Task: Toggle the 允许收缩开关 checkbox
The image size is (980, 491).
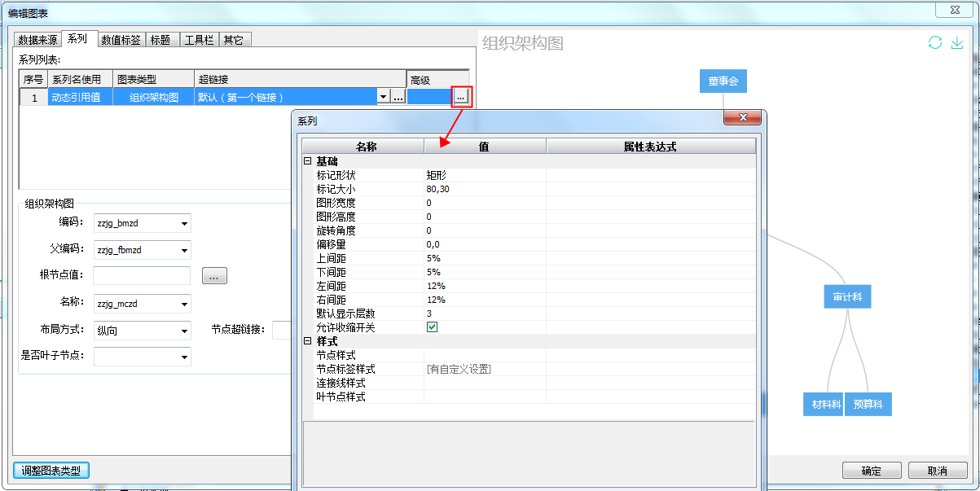Action: click(x=433, y=327)
